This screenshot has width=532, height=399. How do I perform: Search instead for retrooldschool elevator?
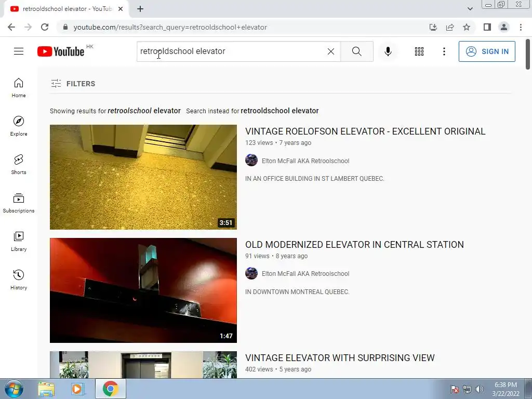[280, 111]
